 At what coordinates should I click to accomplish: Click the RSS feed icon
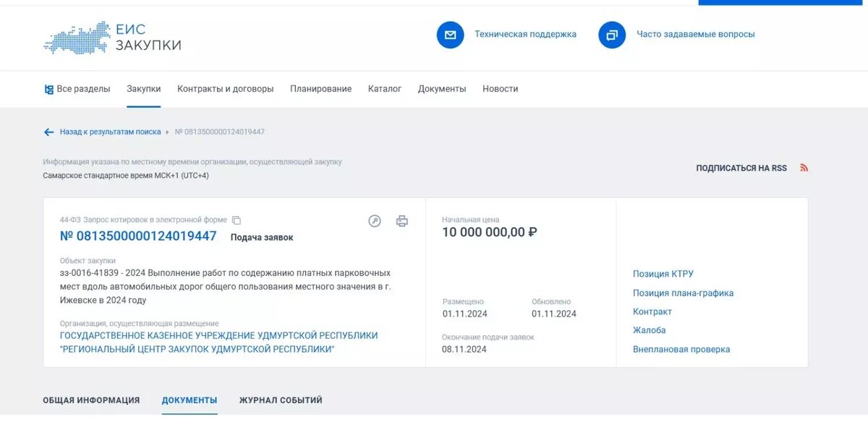[x=804, y=167]
